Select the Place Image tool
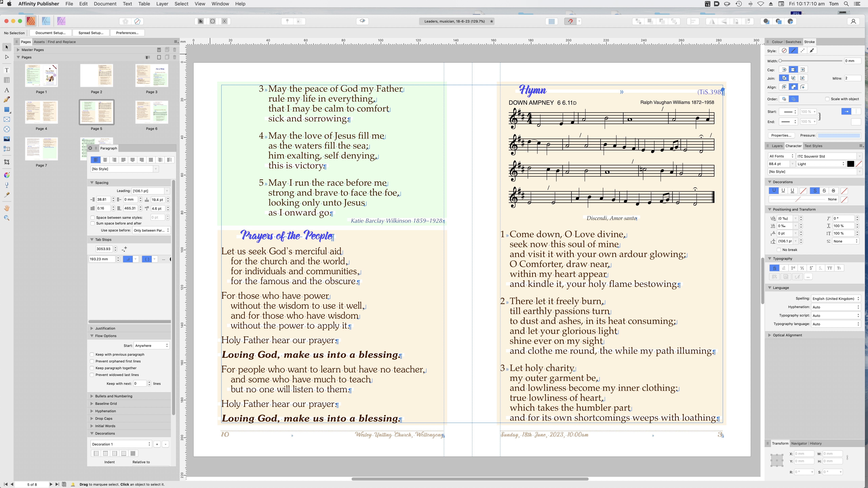868x488 pixels. [x=6, y=139]
